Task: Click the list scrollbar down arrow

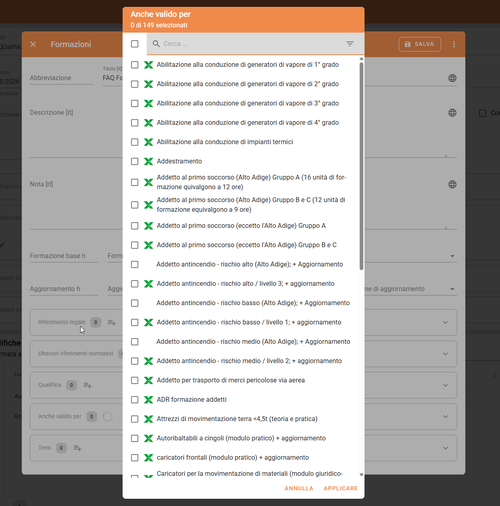Action: pos(361,474)
